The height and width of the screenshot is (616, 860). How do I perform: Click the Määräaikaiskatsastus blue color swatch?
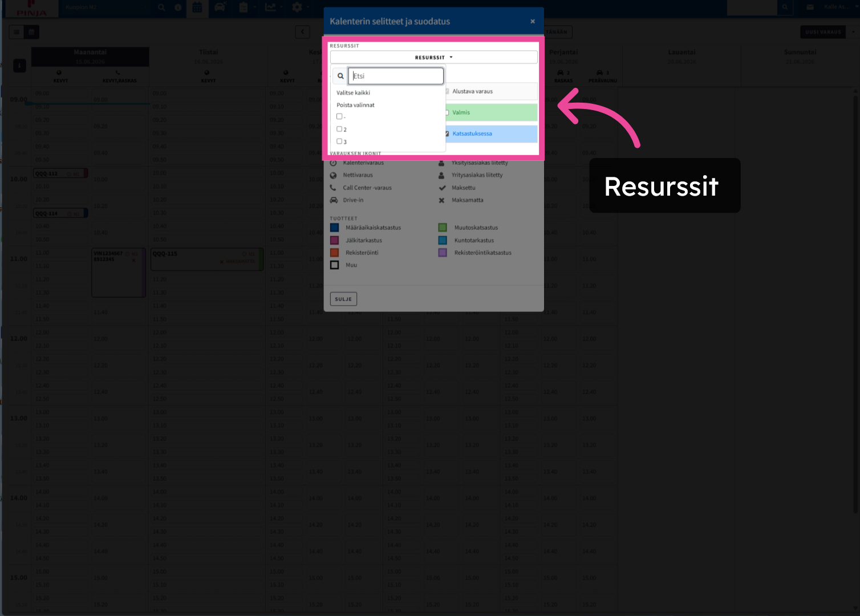tap(335, 228)
